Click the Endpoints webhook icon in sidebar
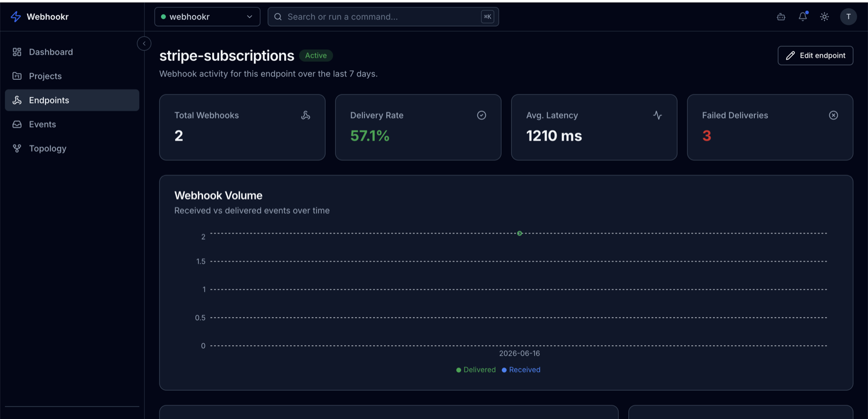Image resolution: width=868 pixels, height=419 pixels. [17, 100]
